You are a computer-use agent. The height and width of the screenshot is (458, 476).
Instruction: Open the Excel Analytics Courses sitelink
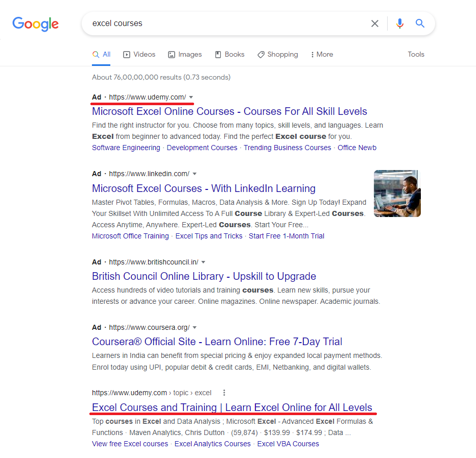point(212,444)
